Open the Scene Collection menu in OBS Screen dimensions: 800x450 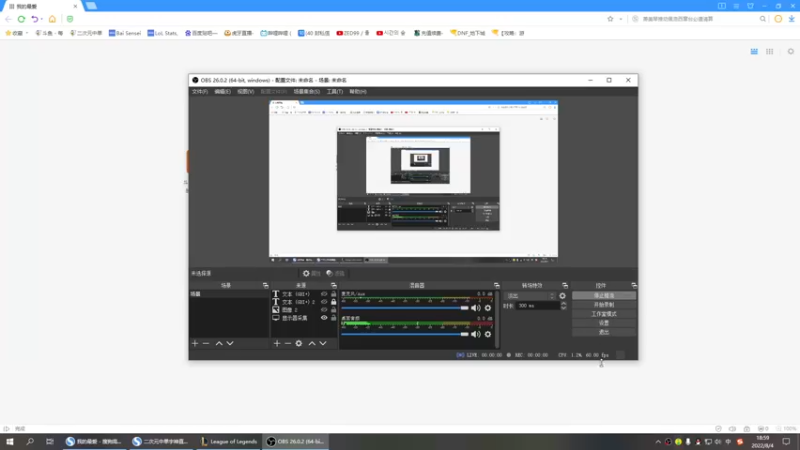307,92
